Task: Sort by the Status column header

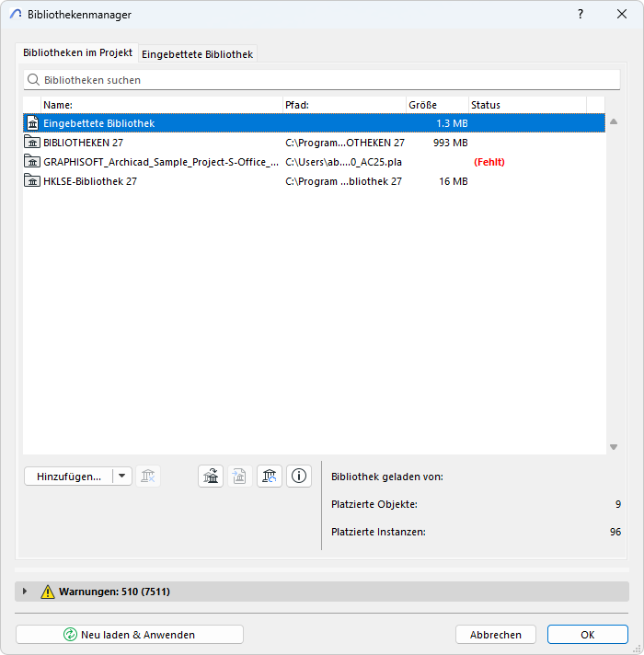Action: pyautogui.click(x=527, y=105)
